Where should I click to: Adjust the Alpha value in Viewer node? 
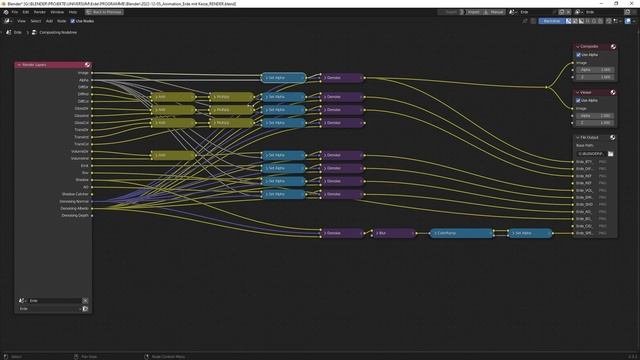point(595,116)
